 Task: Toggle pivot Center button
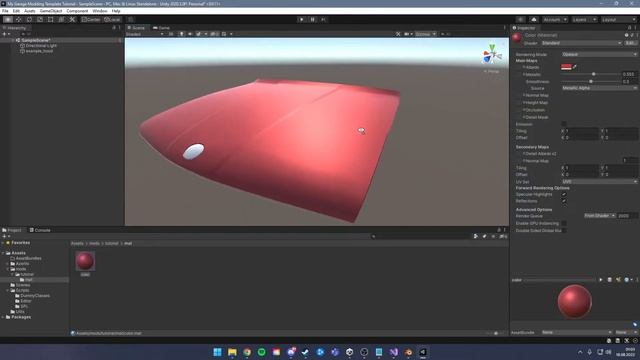[91, 19]
